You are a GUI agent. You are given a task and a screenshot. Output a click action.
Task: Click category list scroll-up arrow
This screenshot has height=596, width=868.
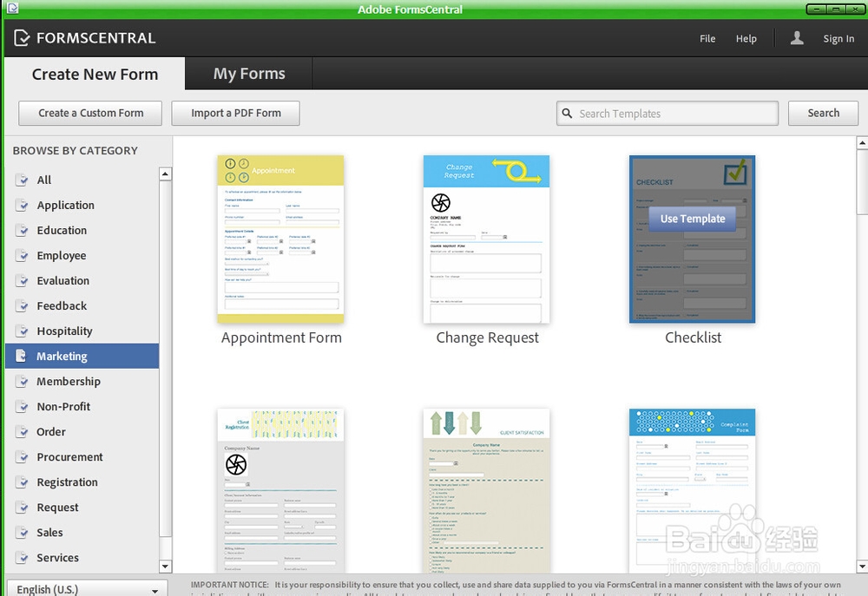point(165,174)
